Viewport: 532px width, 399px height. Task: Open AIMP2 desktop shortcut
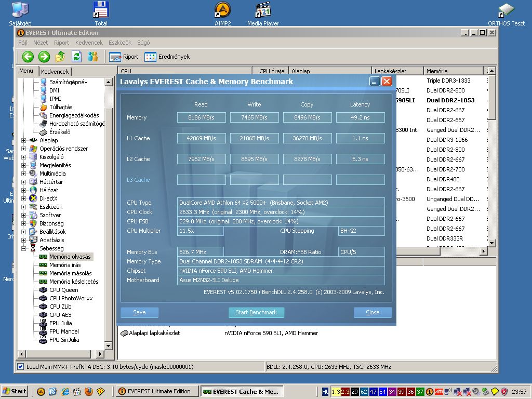tap(222, 14)
